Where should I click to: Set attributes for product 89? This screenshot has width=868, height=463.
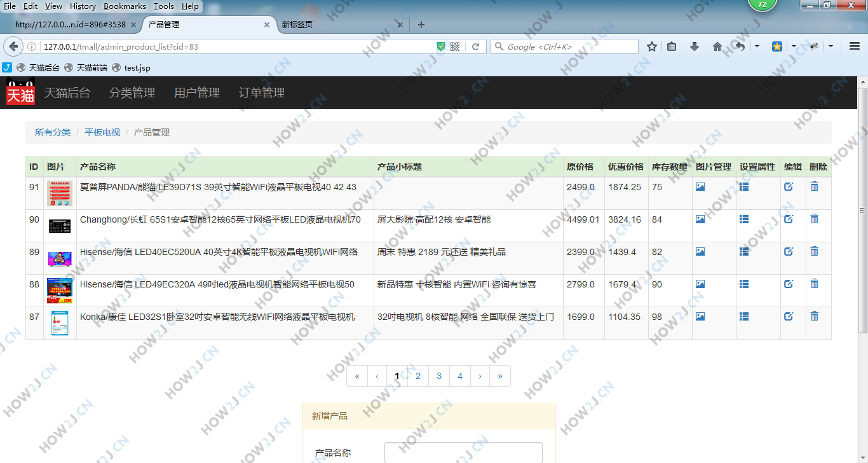(744, 252)
